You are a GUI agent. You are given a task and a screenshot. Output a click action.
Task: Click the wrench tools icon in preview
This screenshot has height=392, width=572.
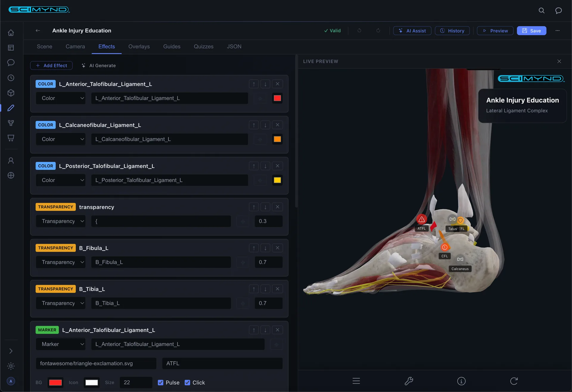(x=409, y=381)
